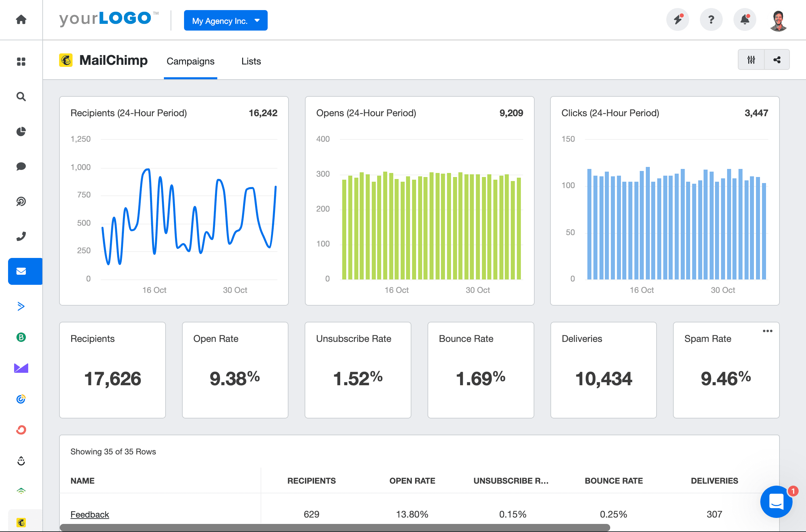Select the Campaigns tab
The image size is (806, 532).
(190, 61)
